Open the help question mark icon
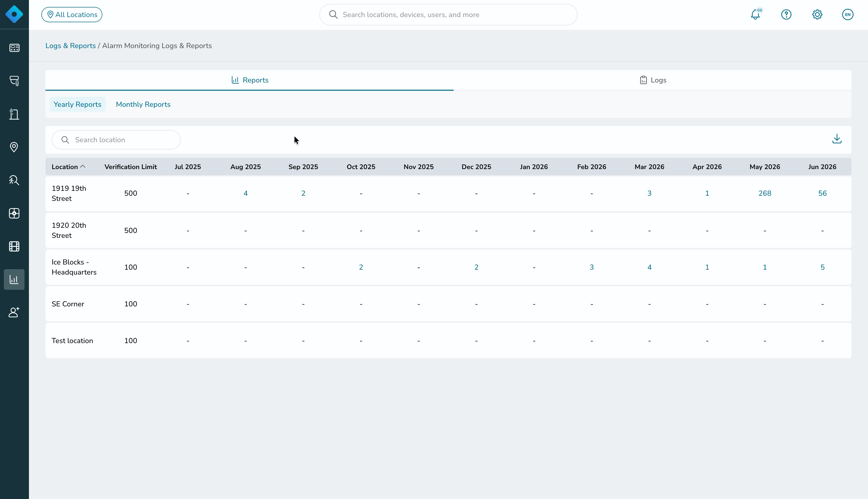This screenshot has height=499, width=868. 786,14
